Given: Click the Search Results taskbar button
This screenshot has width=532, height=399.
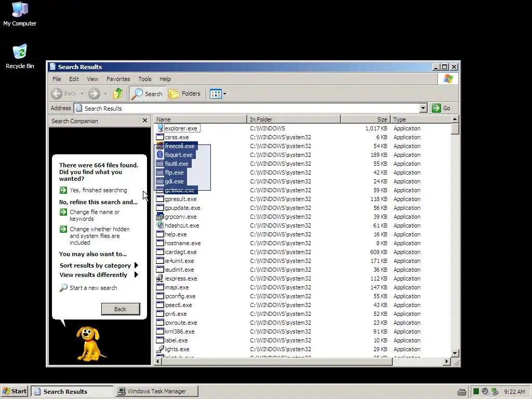Looking at the screenshot, I should [x=72, y=391].
